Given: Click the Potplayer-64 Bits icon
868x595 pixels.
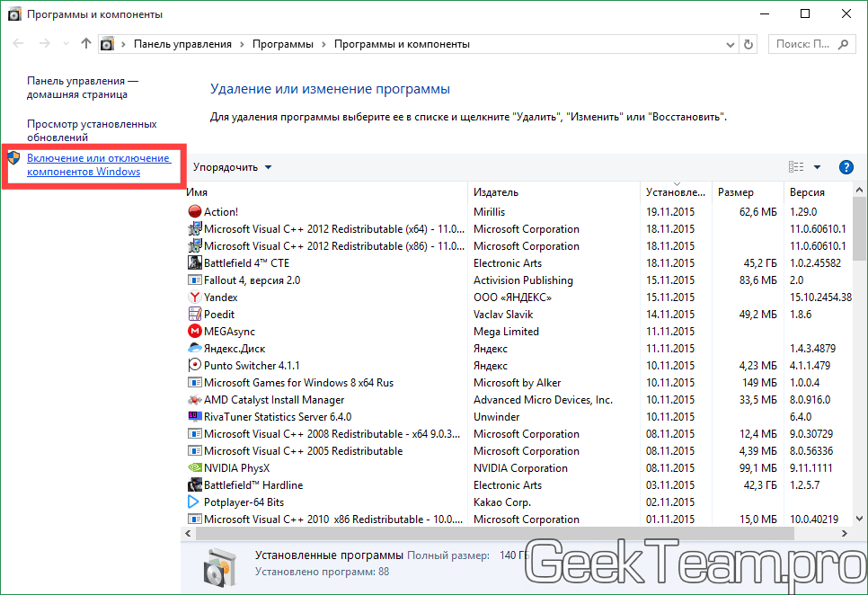Looking at the screenshot, I should (x=194, y=502).
